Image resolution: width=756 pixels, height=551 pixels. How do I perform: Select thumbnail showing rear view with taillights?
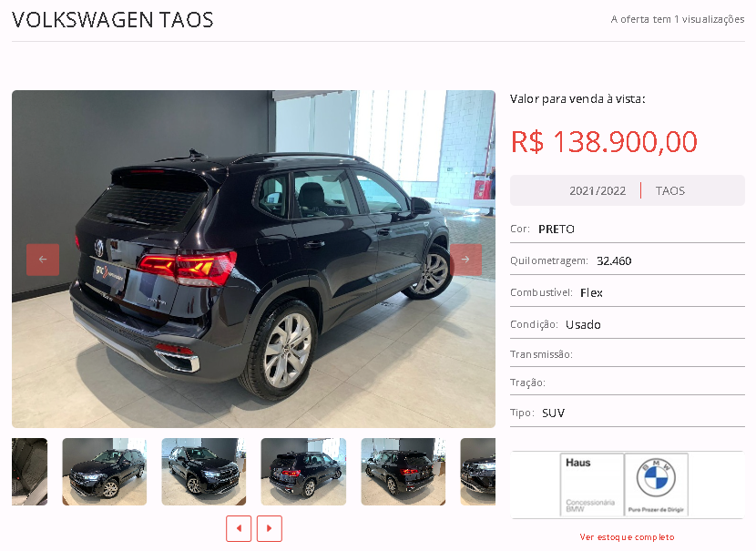pos(303,472)
